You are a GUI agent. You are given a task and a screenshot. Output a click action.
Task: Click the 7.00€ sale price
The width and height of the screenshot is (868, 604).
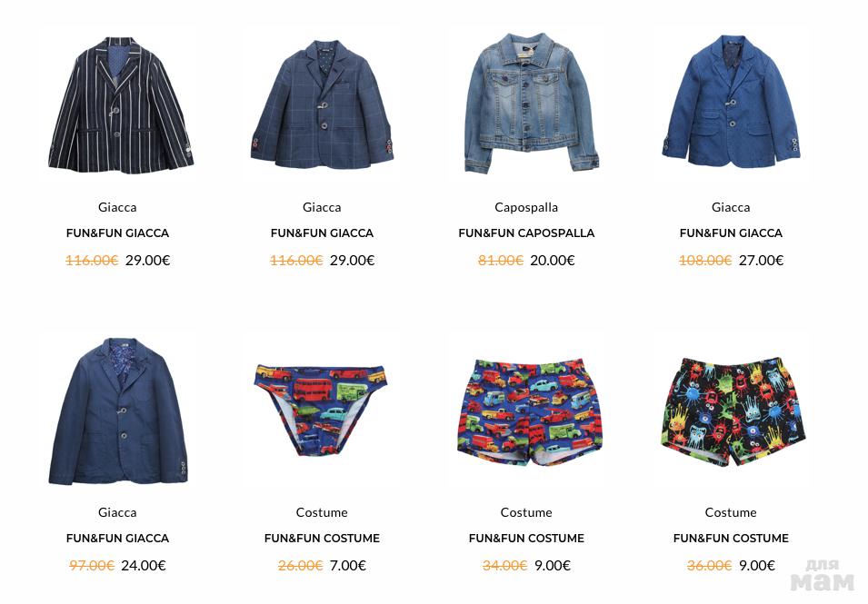coord(347,565)
